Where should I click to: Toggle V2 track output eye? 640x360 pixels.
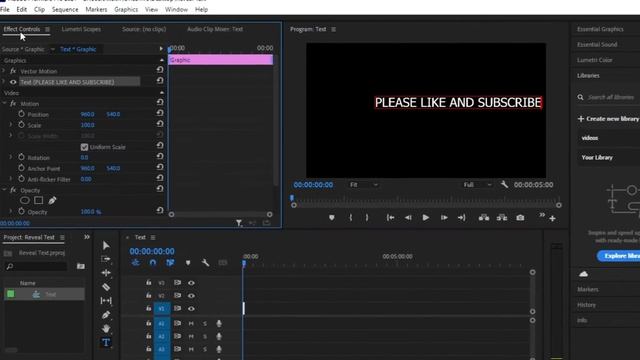coord(191,296)
